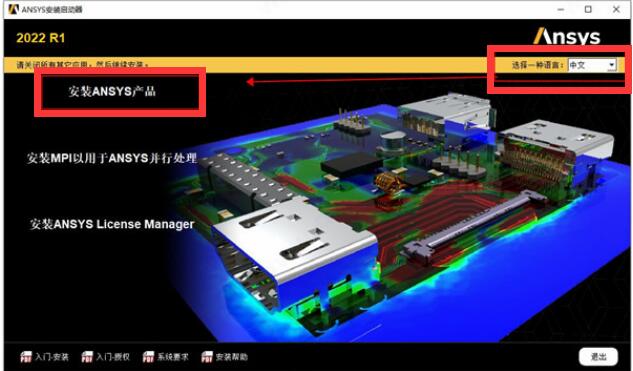The height and width of the screenshot is (371, 633).
Task: Click the 退出 exit button
Action: click(598, 357)
